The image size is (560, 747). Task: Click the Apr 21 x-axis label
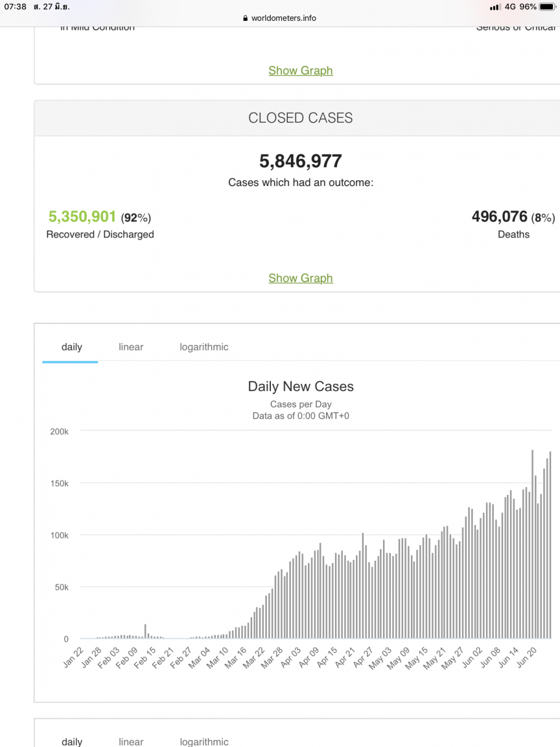344,658
